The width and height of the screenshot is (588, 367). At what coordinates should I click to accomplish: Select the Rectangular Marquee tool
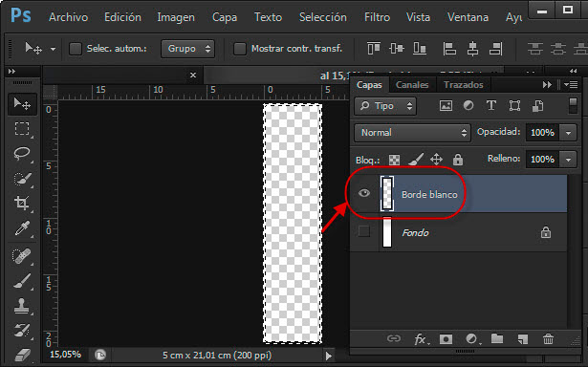(x=22, y=129)
